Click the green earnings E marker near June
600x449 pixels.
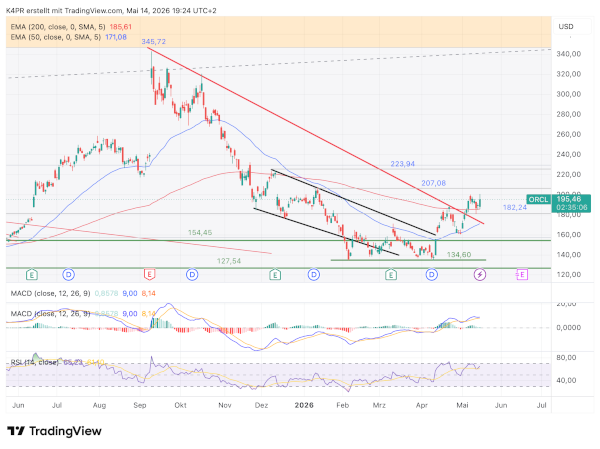(32, 274)
